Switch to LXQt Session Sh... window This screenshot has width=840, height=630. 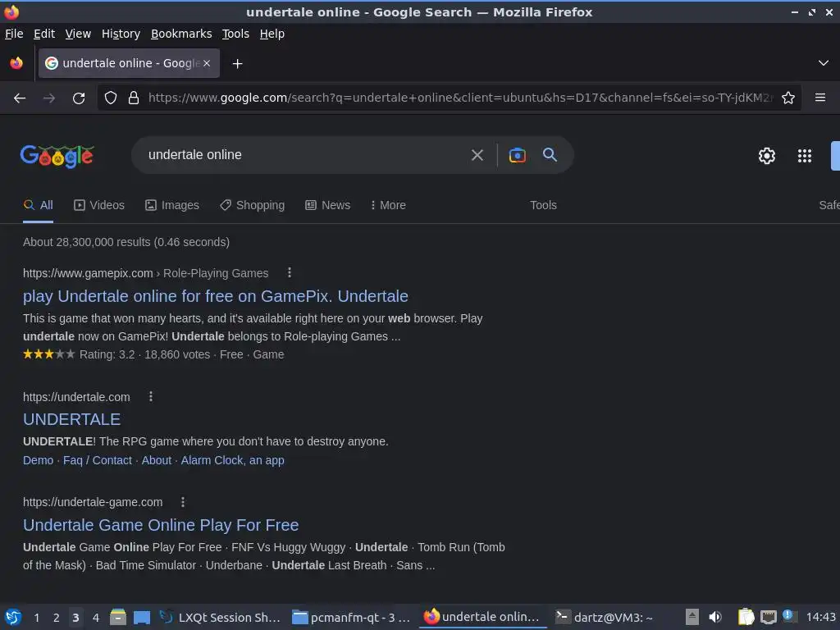220,617
